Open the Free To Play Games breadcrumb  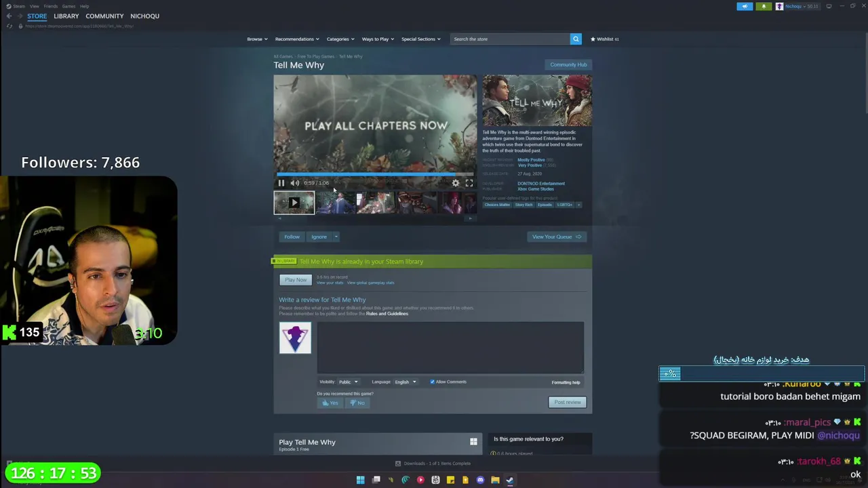(x=315, y=56)
